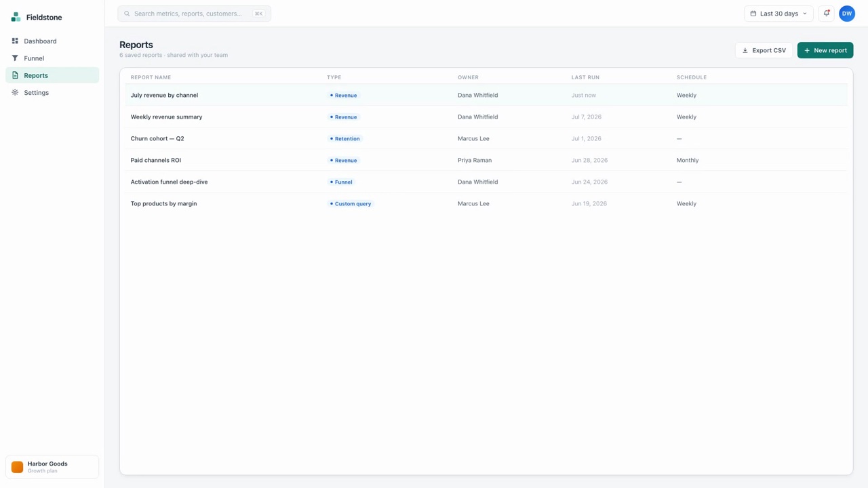Click the Monthly schedule value

click(688, 160)
